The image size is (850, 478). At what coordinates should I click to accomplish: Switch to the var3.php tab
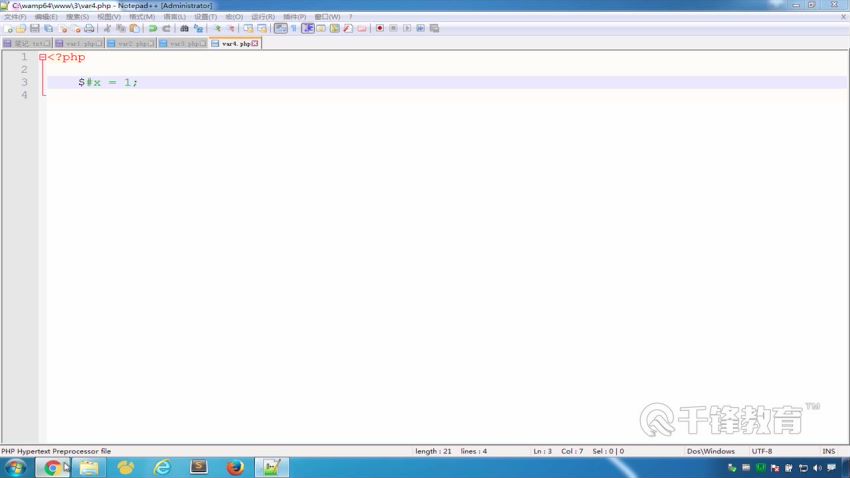[183, 43]
